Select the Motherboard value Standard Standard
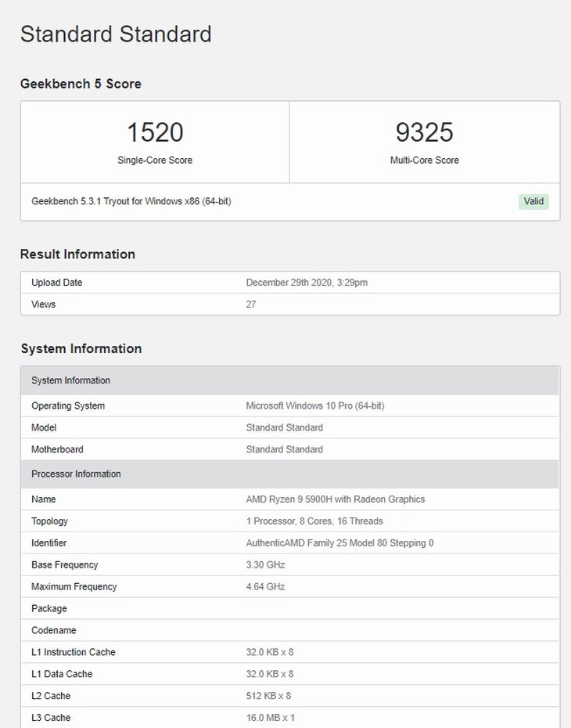Screen dimensions: 571x728 click(x=285, y=449)
